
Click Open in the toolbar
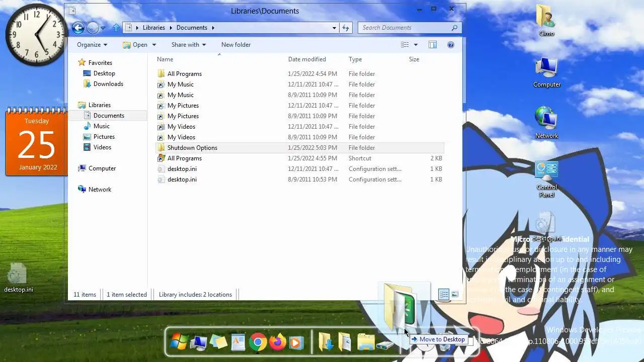tap(134, 45)
